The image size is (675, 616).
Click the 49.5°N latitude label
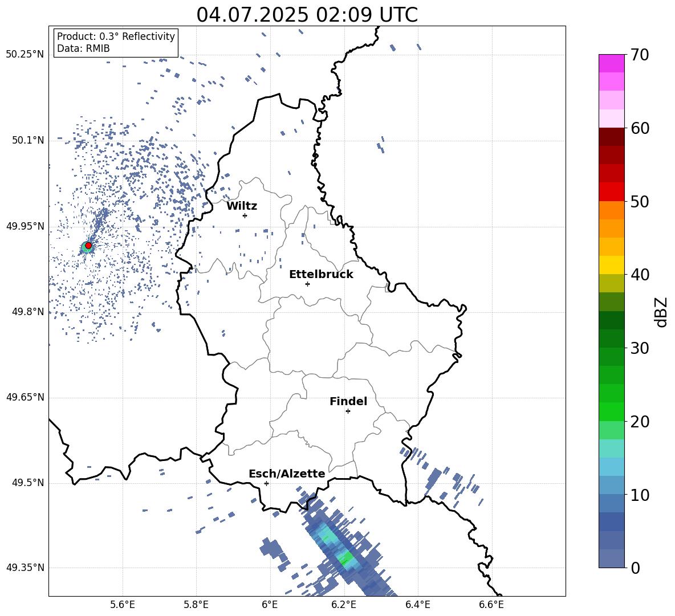(28, 483)
